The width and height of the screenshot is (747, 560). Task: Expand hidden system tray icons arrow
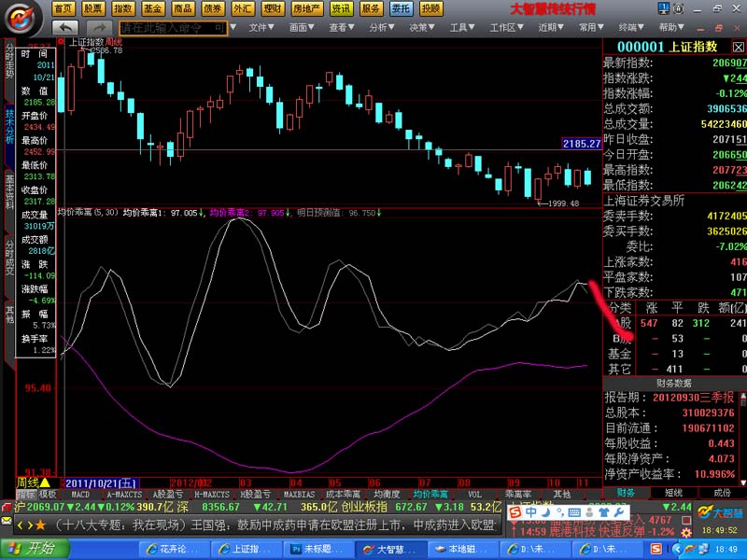tap(677, 550)
